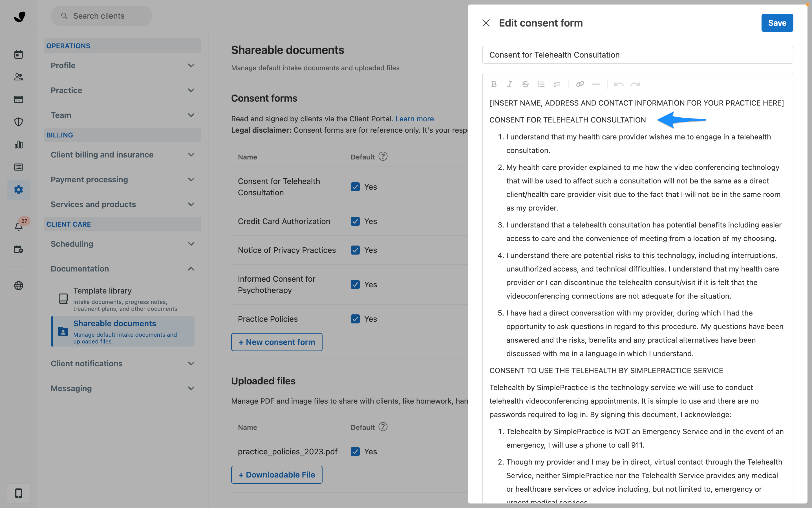Uncheck default for Informed Consent for Psychotherapy
This screenshot has height=508, width=812.
[x=355, y=284]
